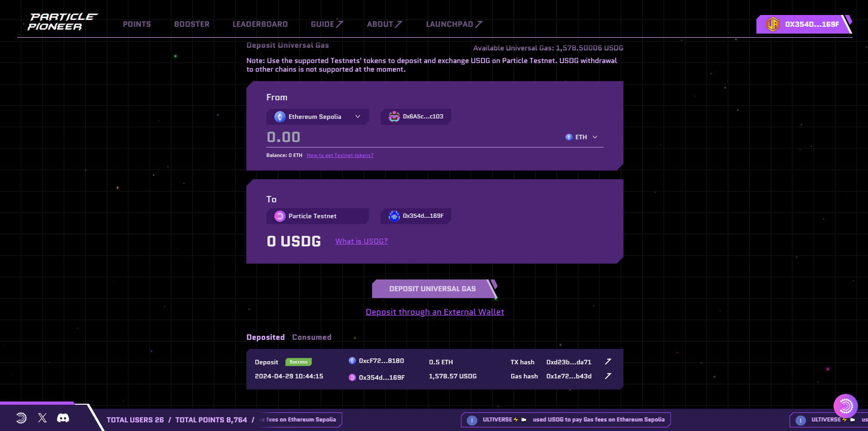Image resolution: width=868 pixels, height=431 pixels.
Task: Open Gas hash 0x1e72...b43d via arrow icon
Action: click(x=608, y=376)
